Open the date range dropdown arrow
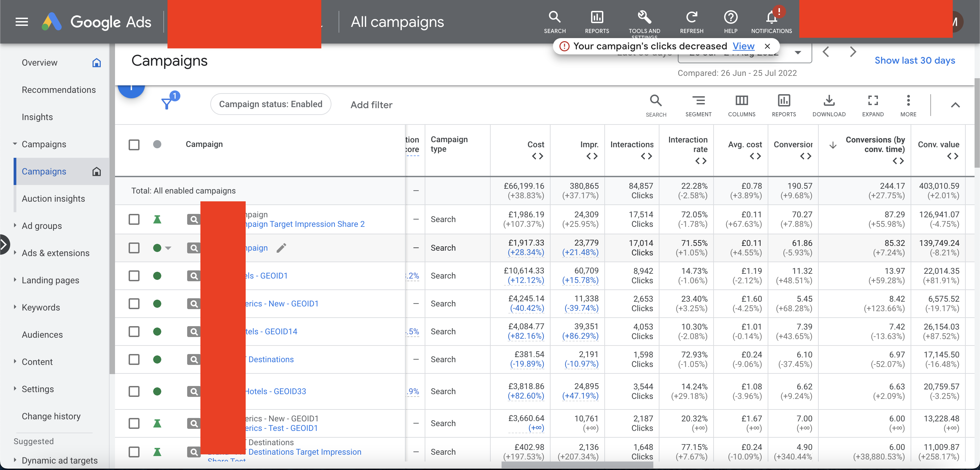Image resolution: width=980 pixels, height=470 pixels. click(x=798, y=52)
